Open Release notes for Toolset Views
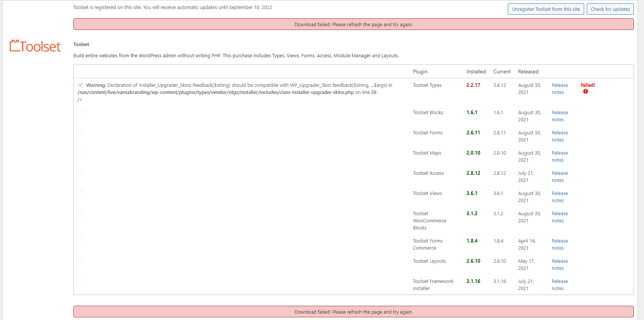The image size is (644, 320). pos(559,197)
